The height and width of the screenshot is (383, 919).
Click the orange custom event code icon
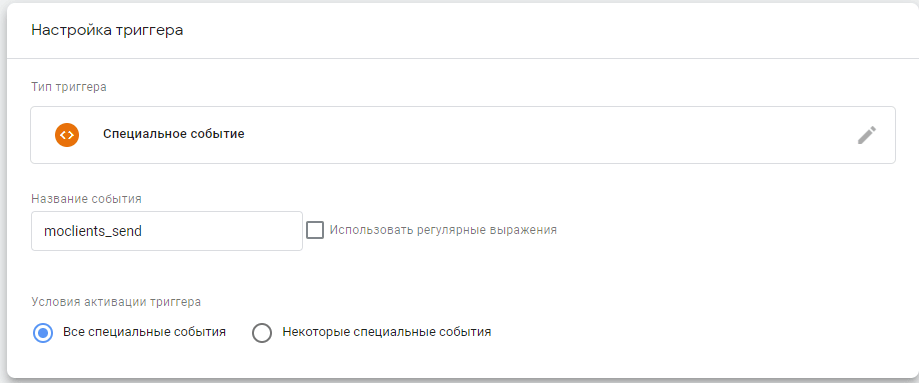click(67, 135)
